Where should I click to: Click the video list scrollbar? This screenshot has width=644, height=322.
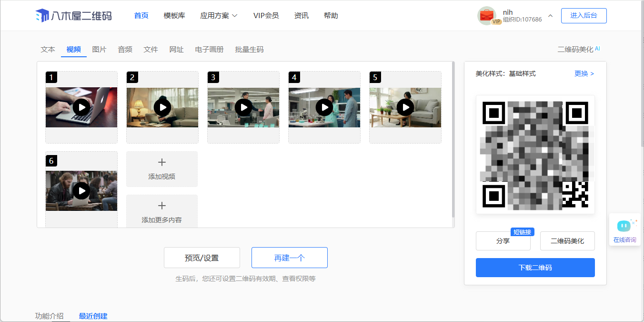[x=453, y=138]
